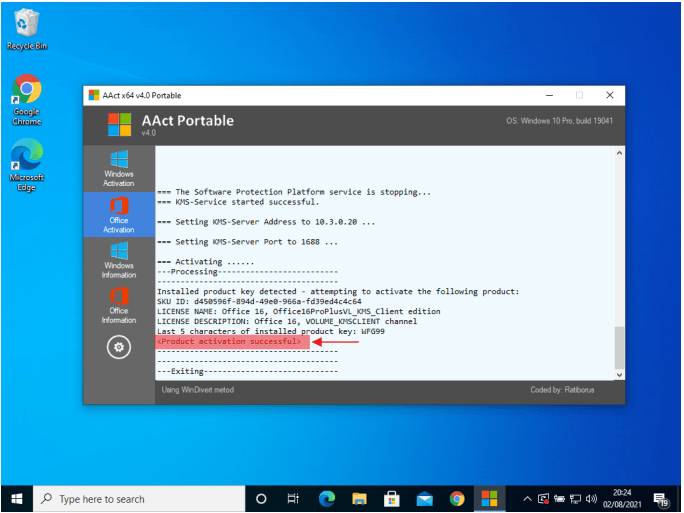Select the Microsoft Edge desktop shortcut
The width and height of the screenshot is (684, 513).
pyautogui.click(x=27, y=165)
